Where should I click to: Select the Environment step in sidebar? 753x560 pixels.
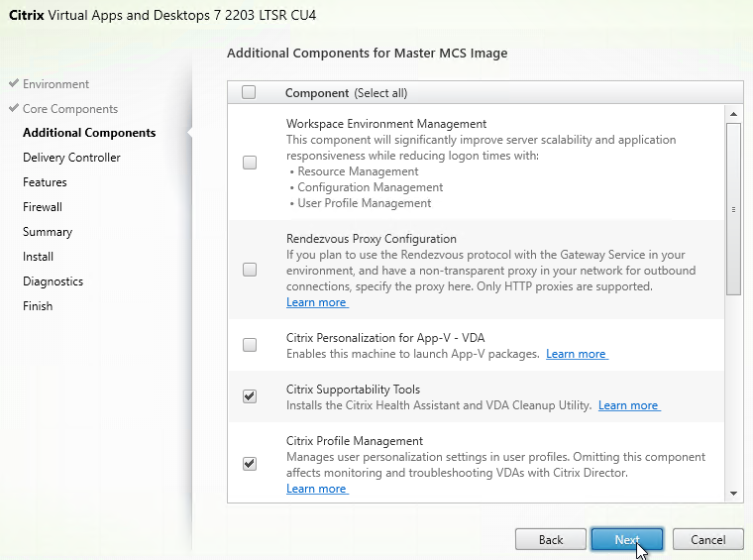tap(55, 84)
